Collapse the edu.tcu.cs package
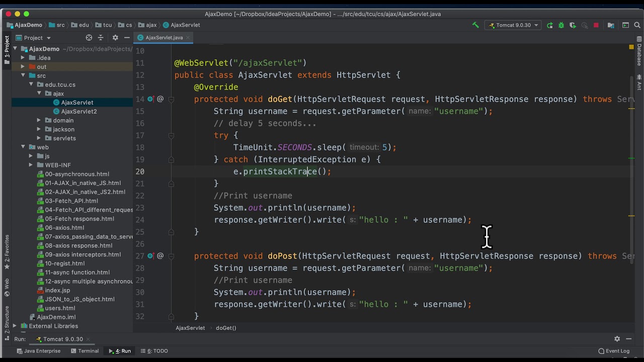Image resolution: width=644 pixels, height=362 pixels. click(x=31, y=84)
